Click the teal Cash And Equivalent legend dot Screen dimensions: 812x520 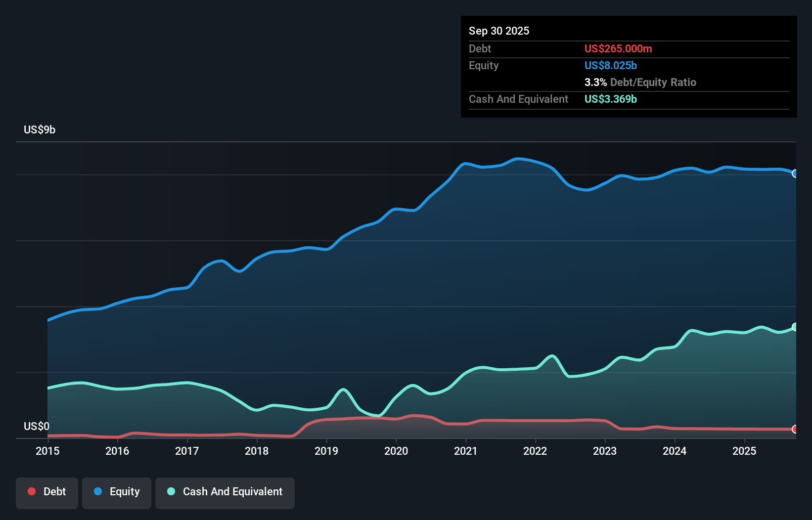point(171,491)
